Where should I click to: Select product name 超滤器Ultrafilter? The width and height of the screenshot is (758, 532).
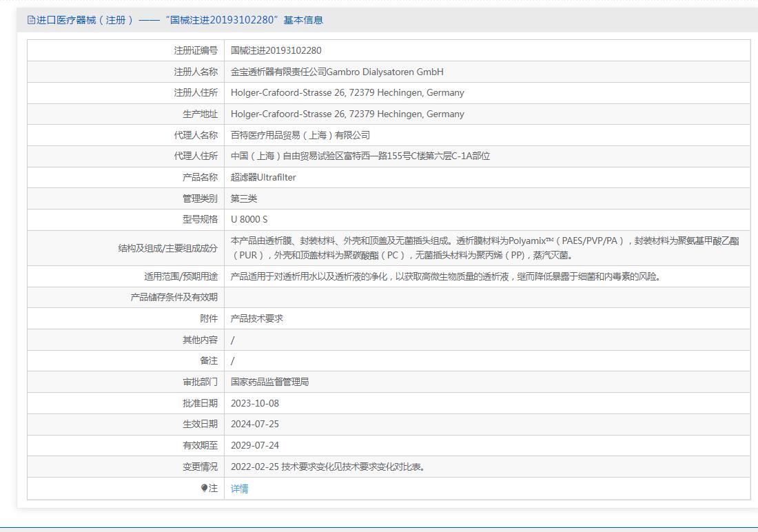click(x=263, y=177)
